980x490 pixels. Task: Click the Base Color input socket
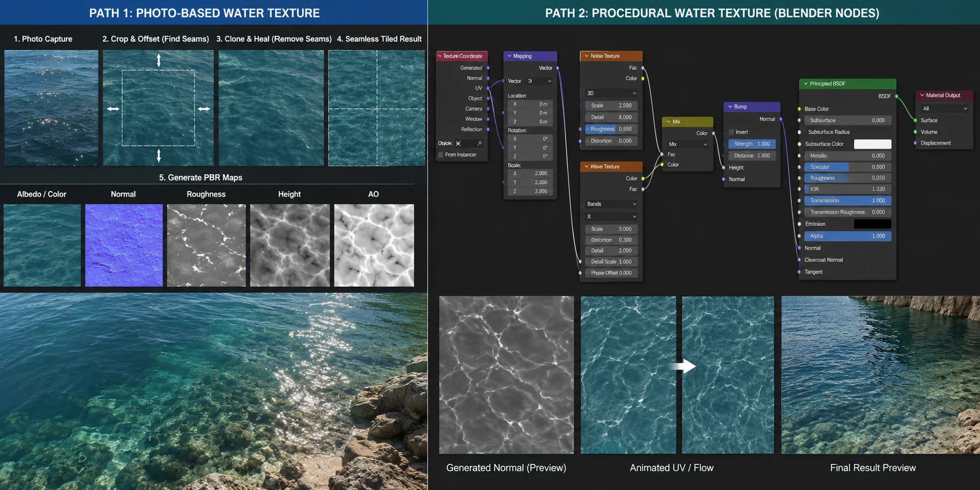(799, 109)
